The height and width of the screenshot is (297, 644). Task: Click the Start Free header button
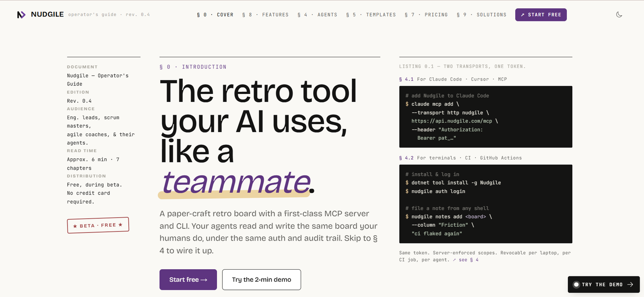[541, 15]
